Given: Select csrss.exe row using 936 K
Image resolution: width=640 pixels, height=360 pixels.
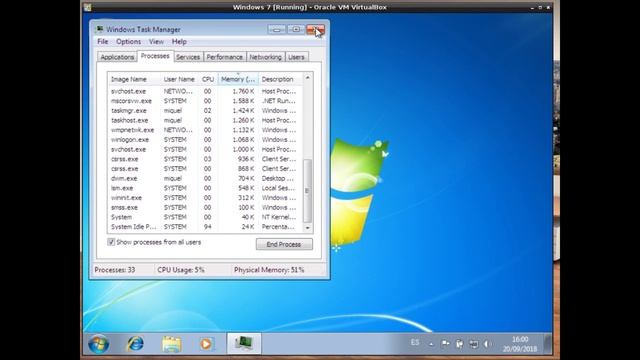Looking at the screenshot, I should 205,159.
